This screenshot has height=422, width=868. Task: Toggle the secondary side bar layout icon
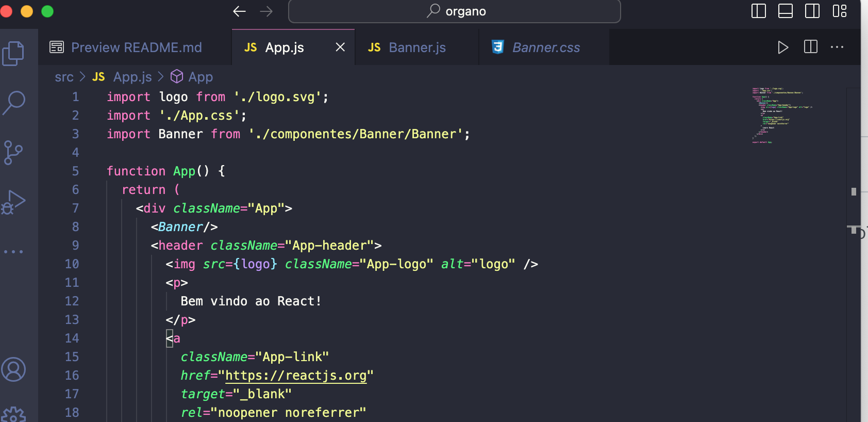point(812,11)
